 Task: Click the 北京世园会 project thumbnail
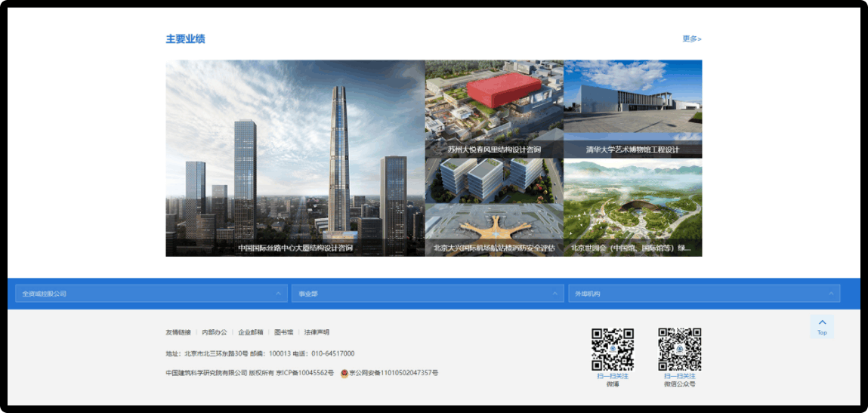pos(632,207)
